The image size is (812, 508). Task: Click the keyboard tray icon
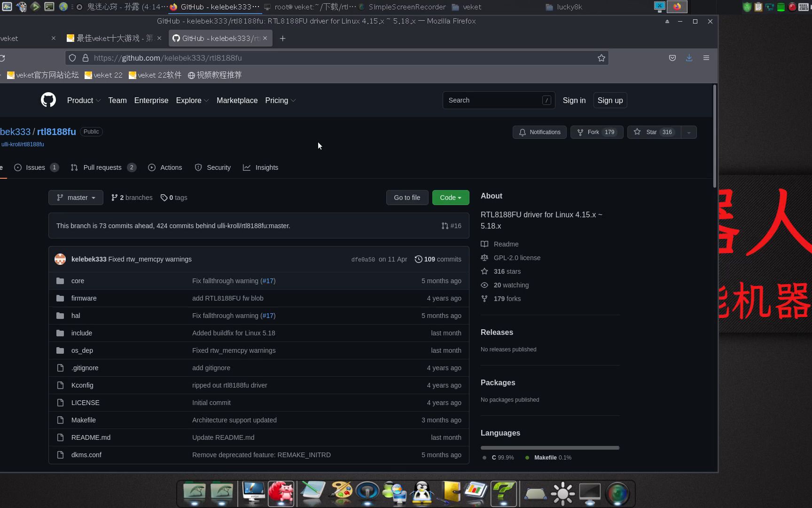803,7
